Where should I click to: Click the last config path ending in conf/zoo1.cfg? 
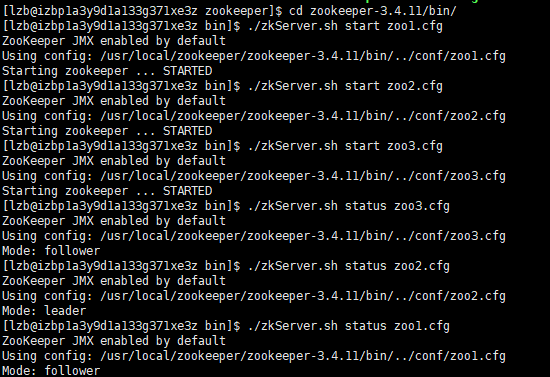tap(303, 356)
